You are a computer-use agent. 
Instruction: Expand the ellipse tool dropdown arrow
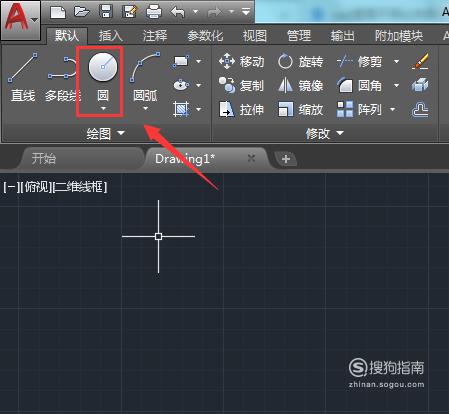coord(199,85)
